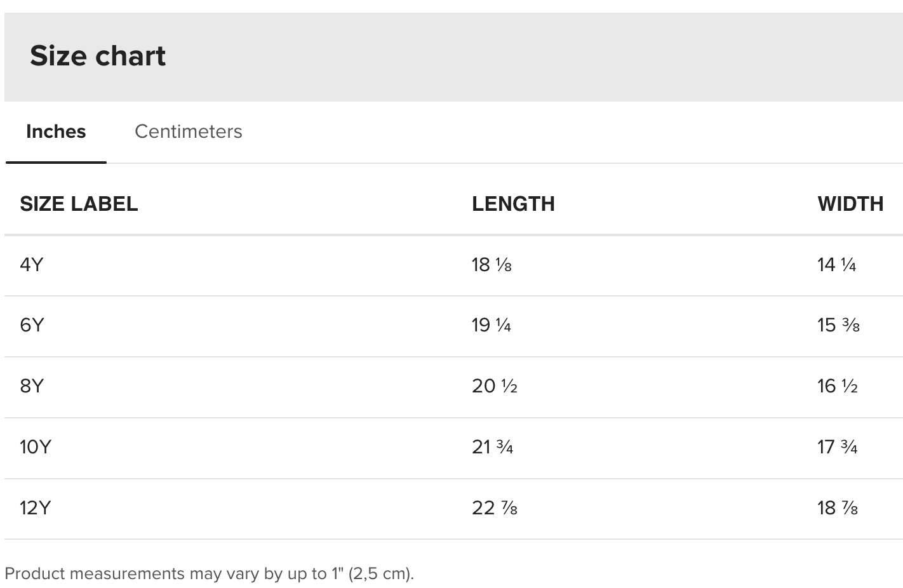Select the 10Y size row label
Viewport: 903px width, 588px height.
tap(35, 447)
